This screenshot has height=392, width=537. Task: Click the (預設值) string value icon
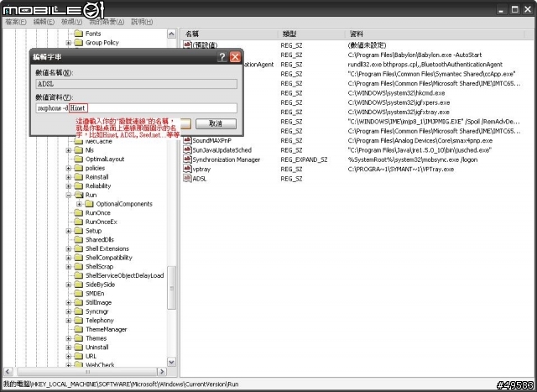187,44
